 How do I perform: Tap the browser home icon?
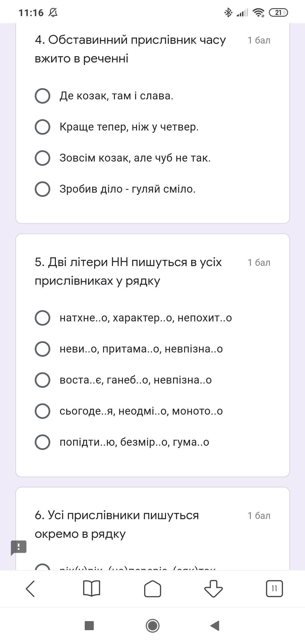[x=152, y=589]
